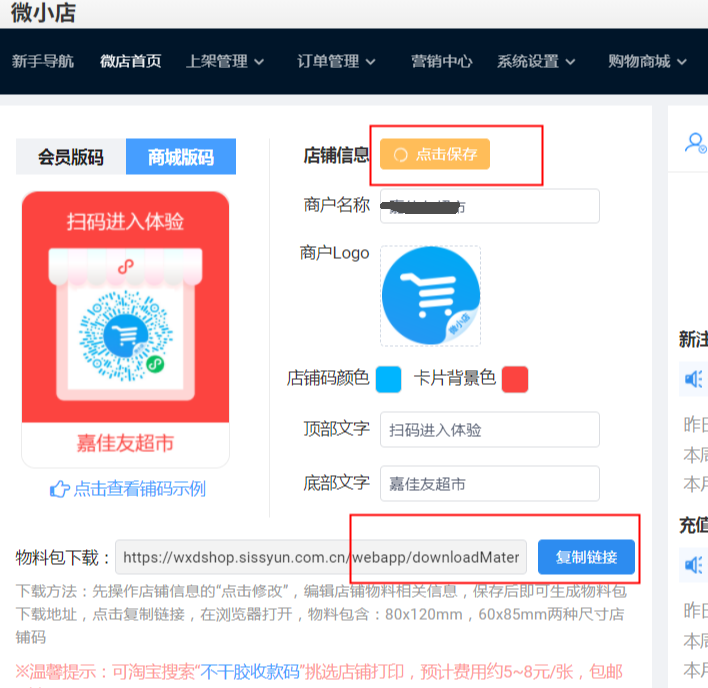Viewport: 708px width, 688px height.
Task: Expand the 订单管理 dropdown menu
Action: [336, 61]
